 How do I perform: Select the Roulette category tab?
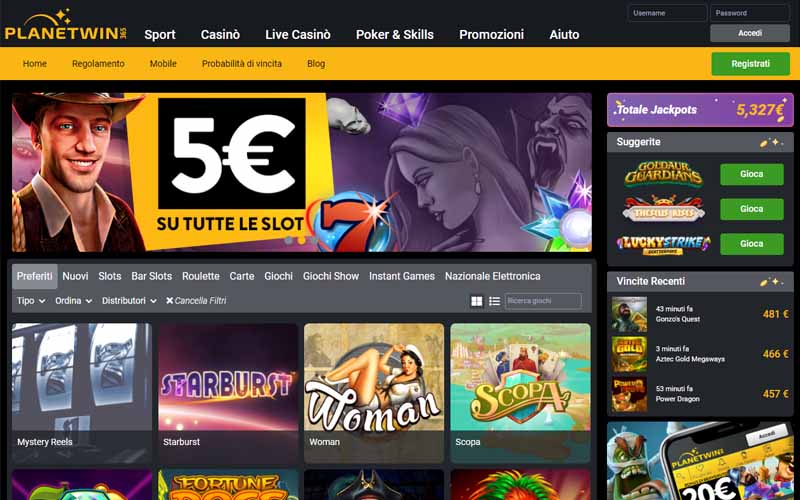[201, 276]
